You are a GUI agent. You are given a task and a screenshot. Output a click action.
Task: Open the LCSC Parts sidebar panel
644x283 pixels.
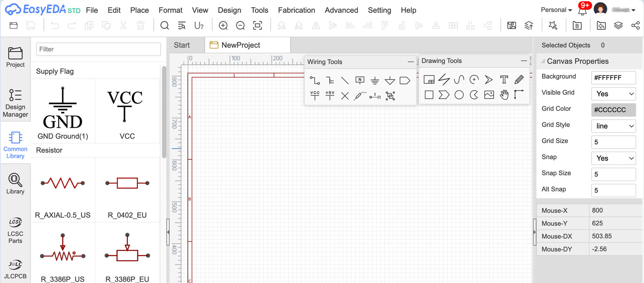[15, 231]
